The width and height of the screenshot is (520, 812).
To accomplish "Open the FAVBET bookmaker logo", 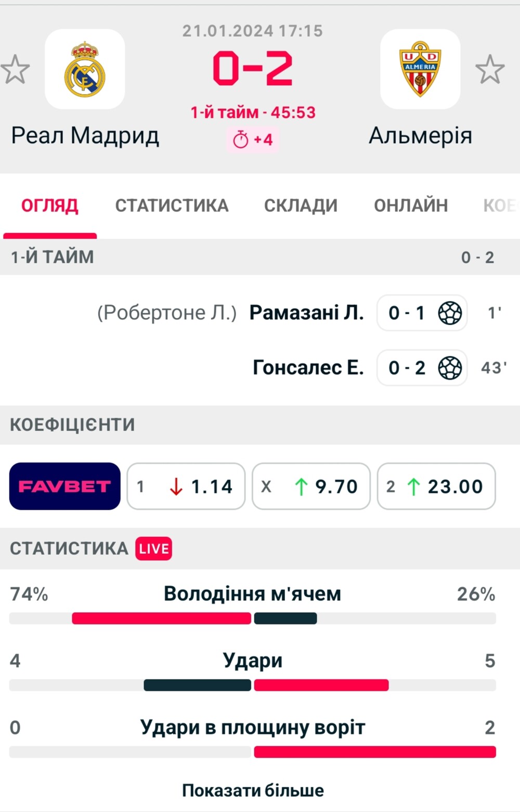I will pyautogui.click(x=65, y=486).
